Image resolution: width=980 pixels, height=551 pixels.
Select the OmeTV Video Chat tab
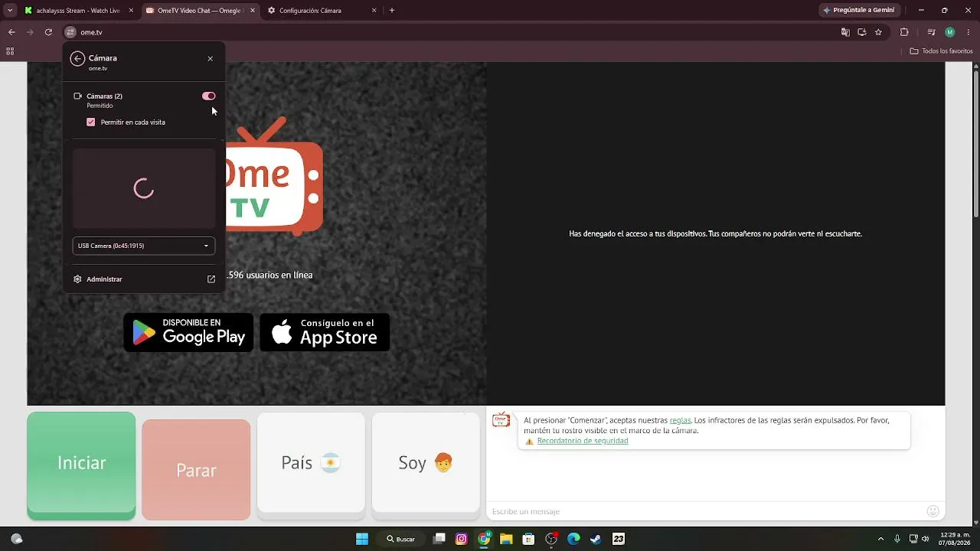tap(201, 11)
